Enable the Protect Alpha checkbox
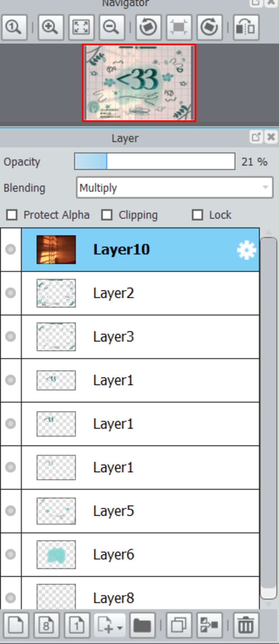Screen dimensions: 279x644 [x=12, y=215]
